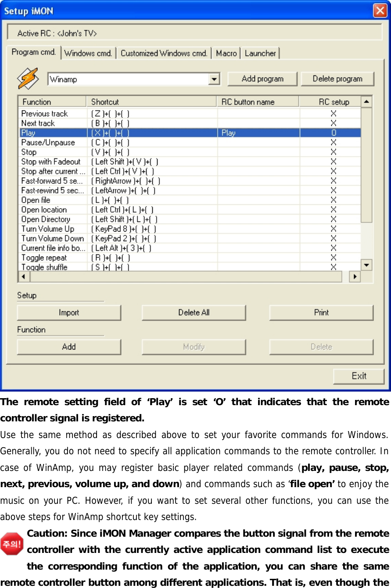The image size is (391, 588).
Task: Click the list scrollbar up arrow
Action: point(366,101)
